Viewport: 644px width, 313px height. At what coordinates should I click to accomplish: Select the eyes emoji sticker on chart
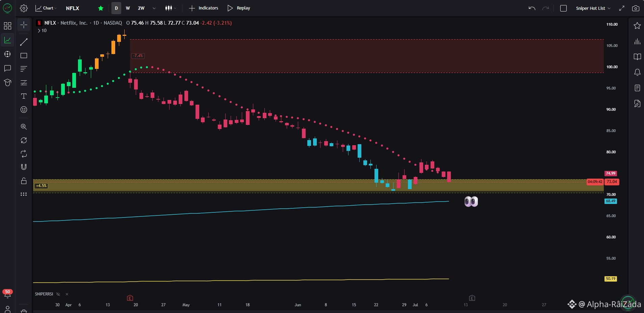click(471, 202)
